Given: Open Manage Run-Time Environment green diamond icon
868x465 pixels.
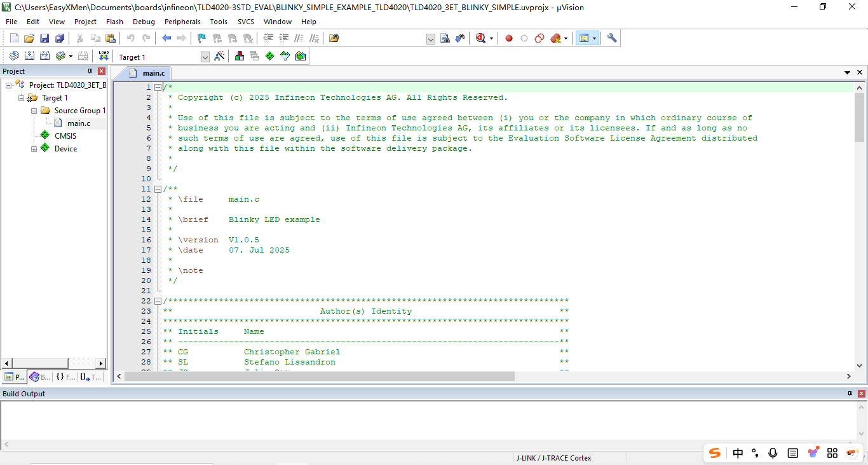Looking at the screenshot, I should pyautogui.click(x=270, y=56).
